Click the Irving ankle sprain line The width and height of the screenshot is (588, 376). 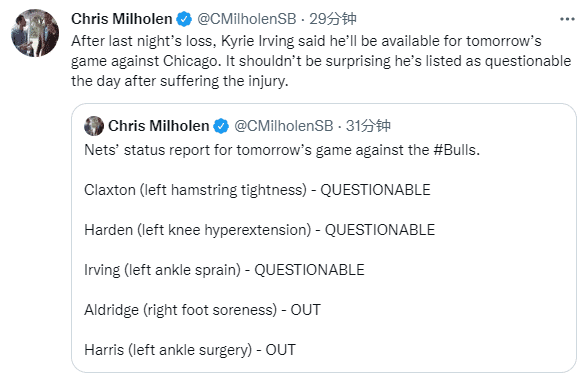[x=224, y=270]
